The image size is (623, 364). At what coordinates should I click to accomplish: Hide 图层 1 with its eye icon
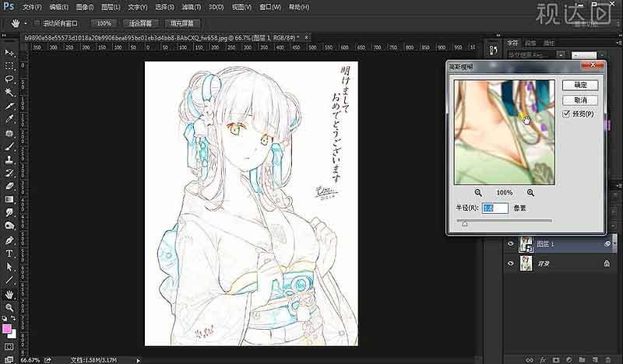pyautogui.click(x=511, y=243)
